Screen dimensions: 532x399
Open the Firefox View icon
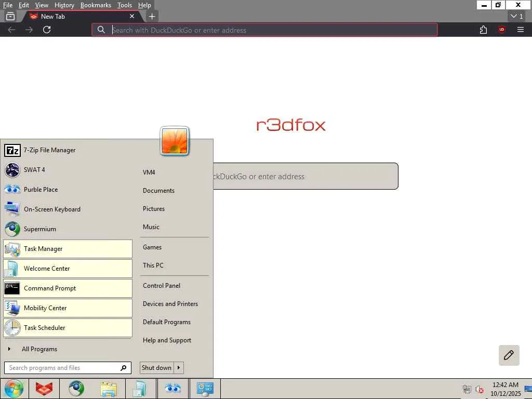point(10,16)
